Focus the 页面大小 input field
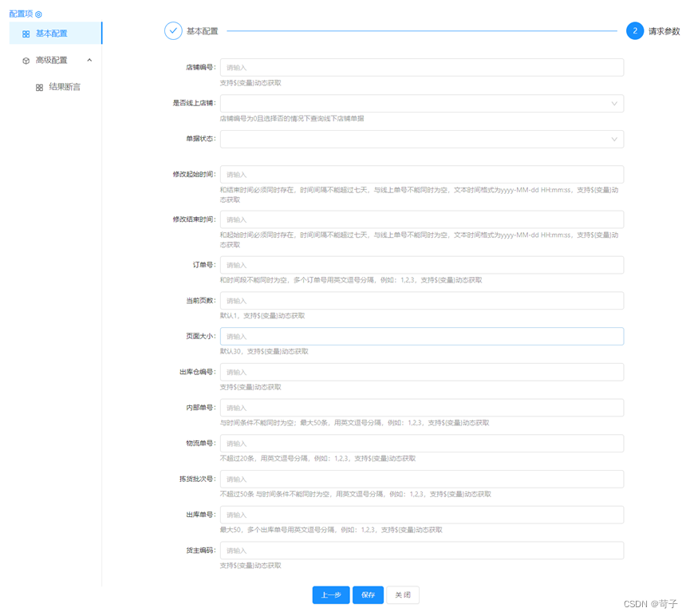 (421, 337)
